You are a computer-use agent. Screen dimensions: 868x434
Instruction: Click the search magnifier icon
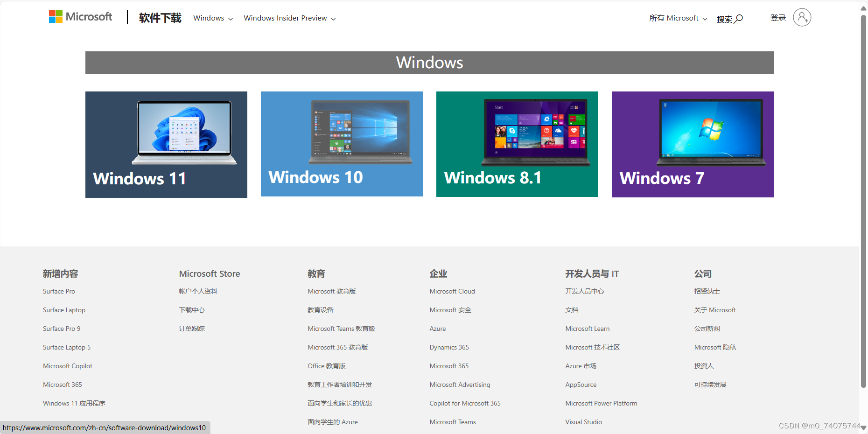pyautogui.click(x=739, y=19)
